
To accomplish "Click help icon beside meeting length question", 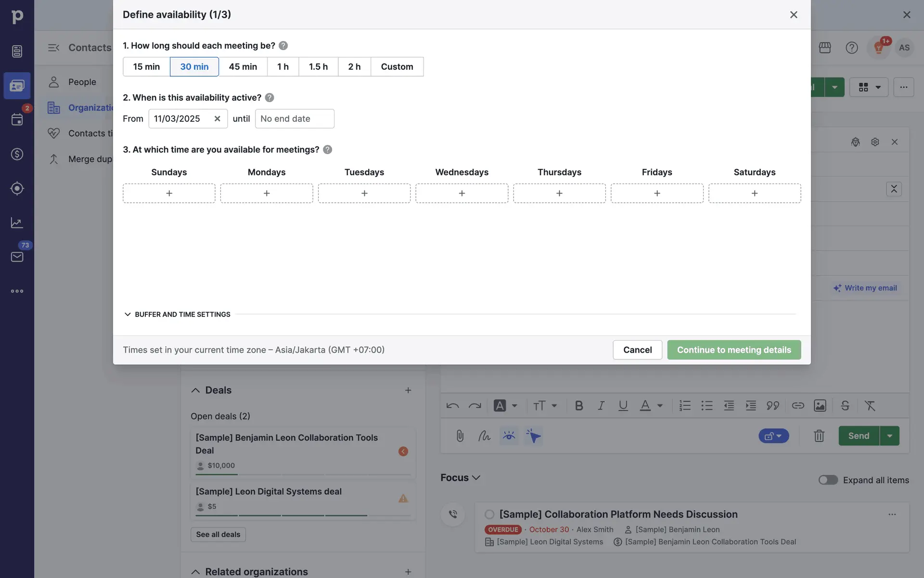I will [x=283, y=46].
